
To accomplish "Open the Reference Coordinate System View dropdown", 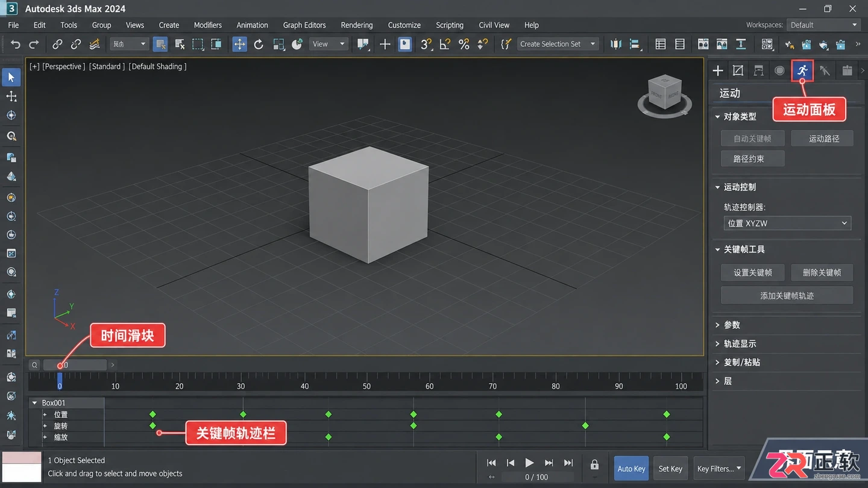I will point(329,44).
